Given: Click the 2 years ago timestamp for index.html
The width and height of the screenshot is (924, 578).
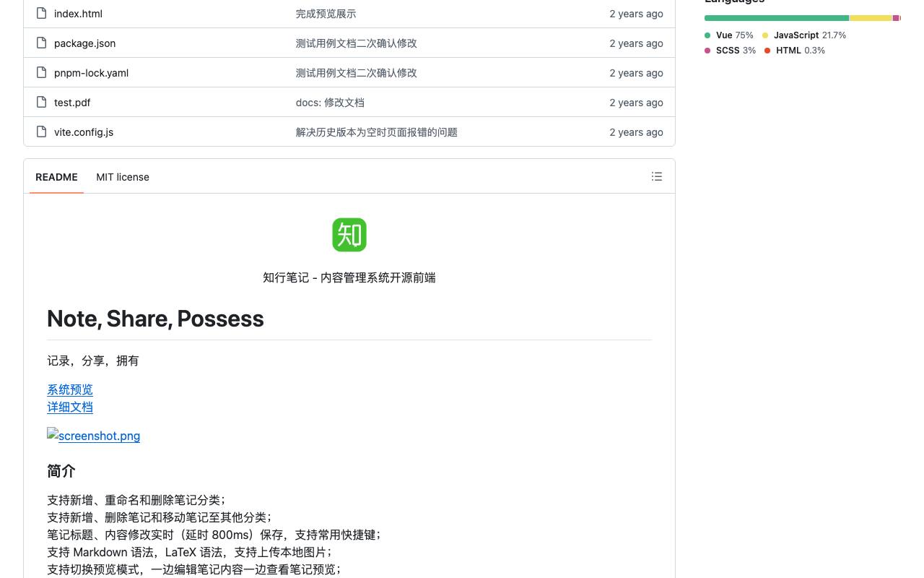Looking at the screenshot, I should click(636, 14).
